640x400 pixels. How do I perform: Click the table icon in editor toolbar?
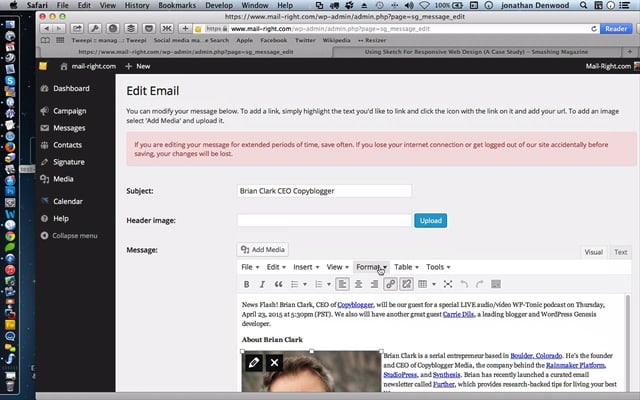pyautogui.click(x=422, y=284)
